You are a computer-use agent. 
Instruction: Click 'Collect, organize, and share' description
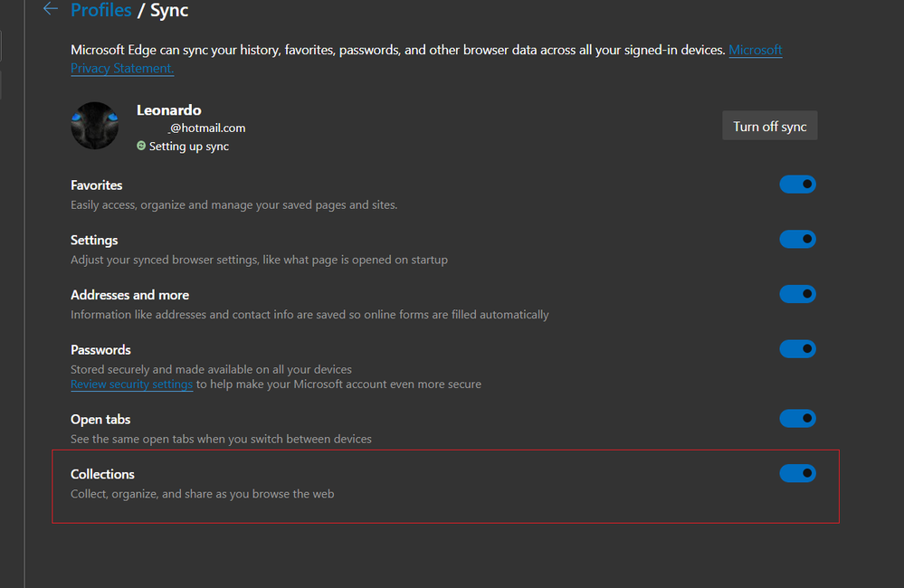point(203,494)
